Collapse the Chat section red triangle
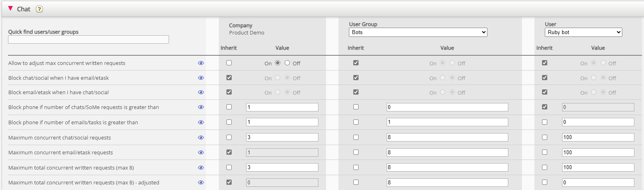The image size is (644, 190). coord(10,8)
